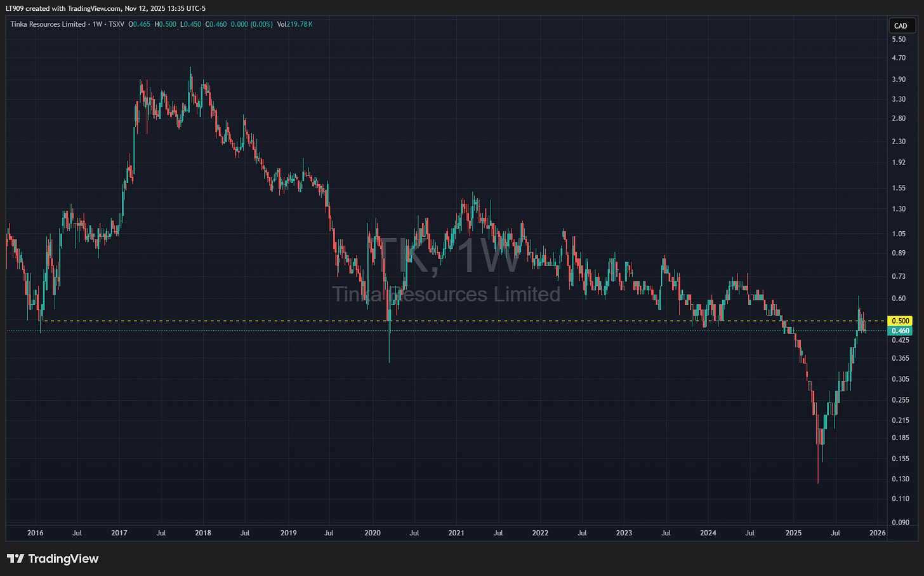Click the 2023 label on time axis

[624, 533]
